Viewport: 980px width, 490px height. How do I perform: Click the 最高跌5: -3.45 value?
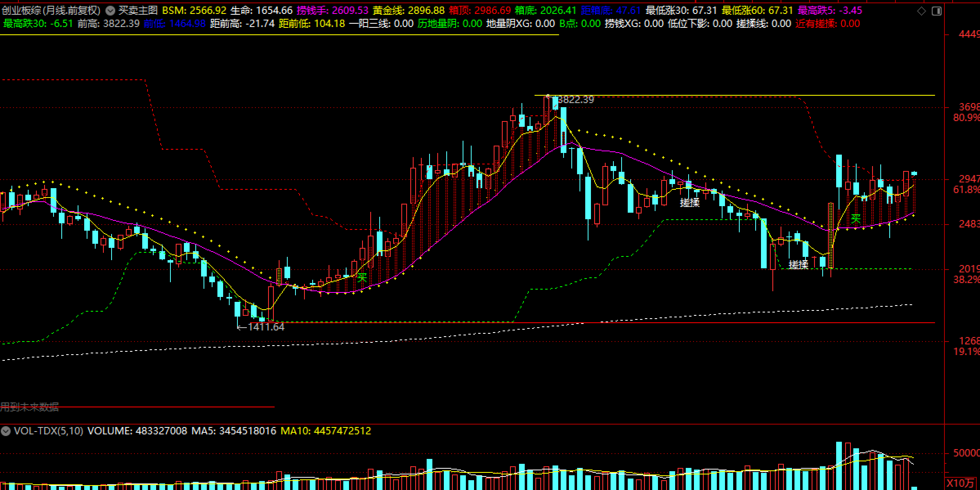pos(830,10)
